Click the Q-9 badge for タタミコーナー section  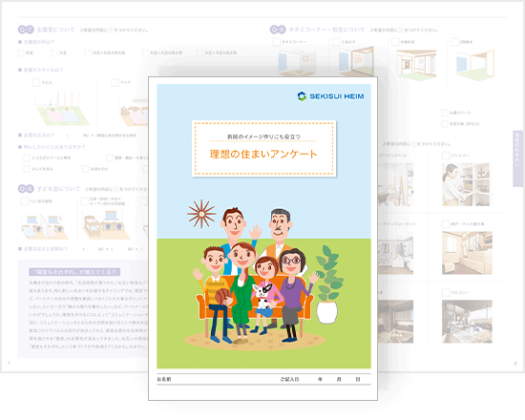[278, 30]
